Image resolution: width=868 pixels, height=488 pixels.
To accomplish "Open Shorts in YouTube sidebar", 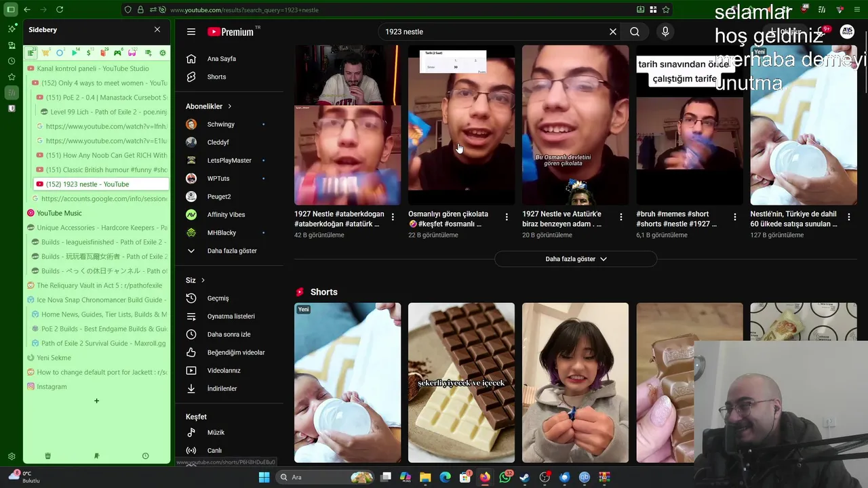I will coord(229,77).
